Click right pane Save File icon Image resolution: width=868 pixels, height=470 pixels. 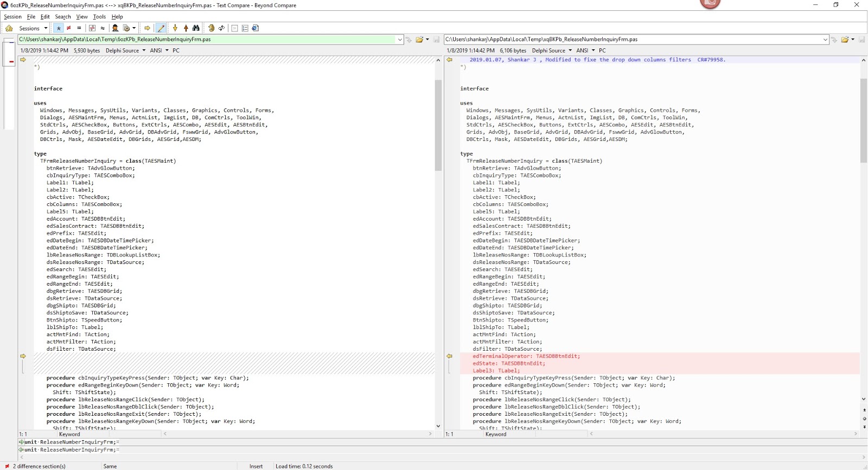861,40
